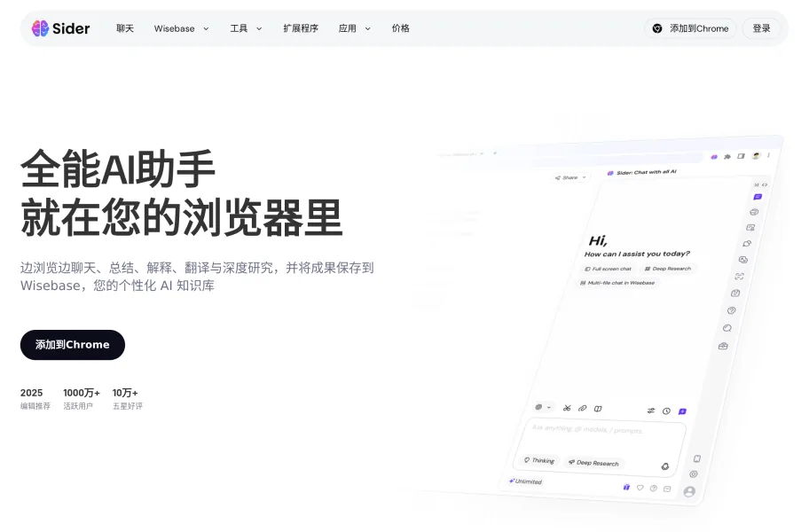This screenshot has height=532, width=809.
Task: Click the translate icon in mockup sidebar
Action: 743,260
